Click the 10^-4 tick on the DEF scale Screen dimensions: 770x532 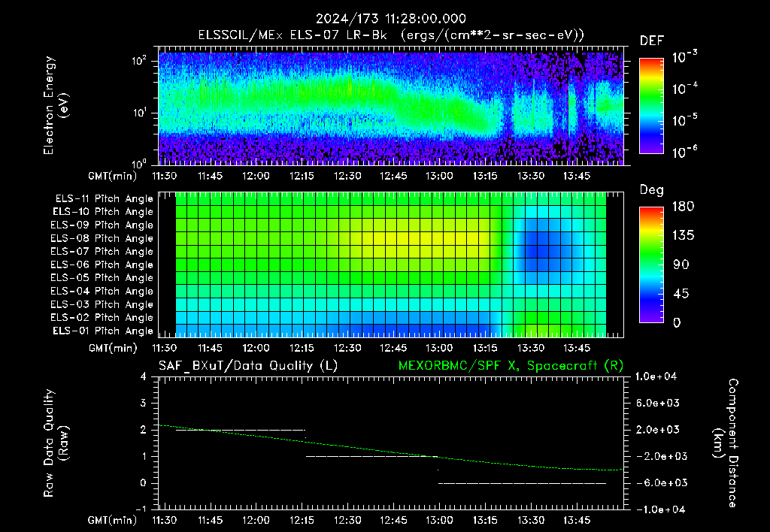tap(684, 88)
